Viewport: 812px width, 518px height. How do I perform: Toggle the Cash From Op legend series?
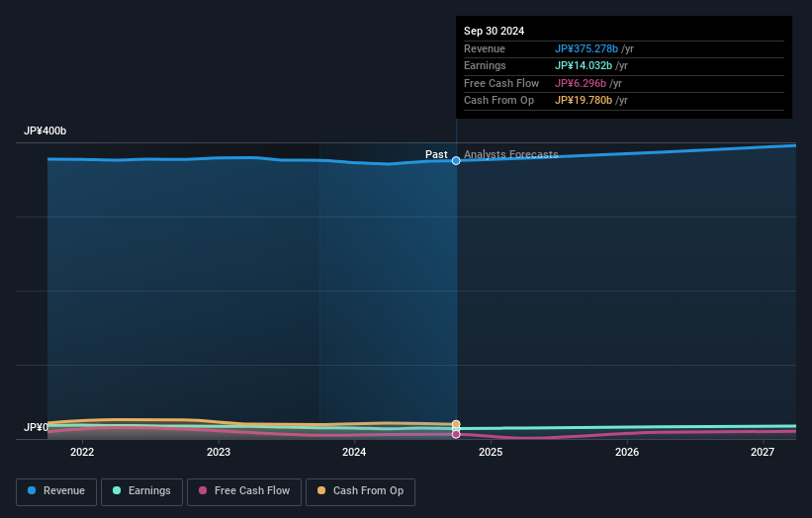pos(360,491)
